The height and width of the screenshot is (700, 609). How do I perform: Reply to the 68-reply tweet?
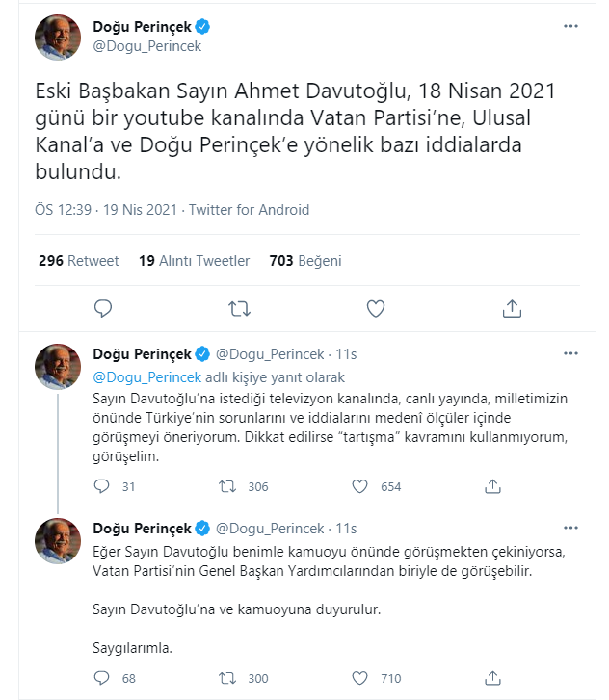click(x=103, y=678)
